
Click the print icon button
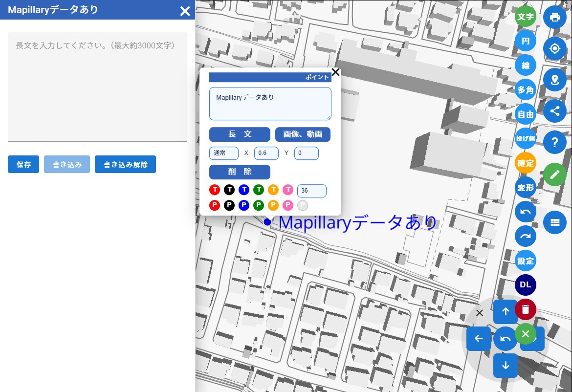tap(554, 17)
